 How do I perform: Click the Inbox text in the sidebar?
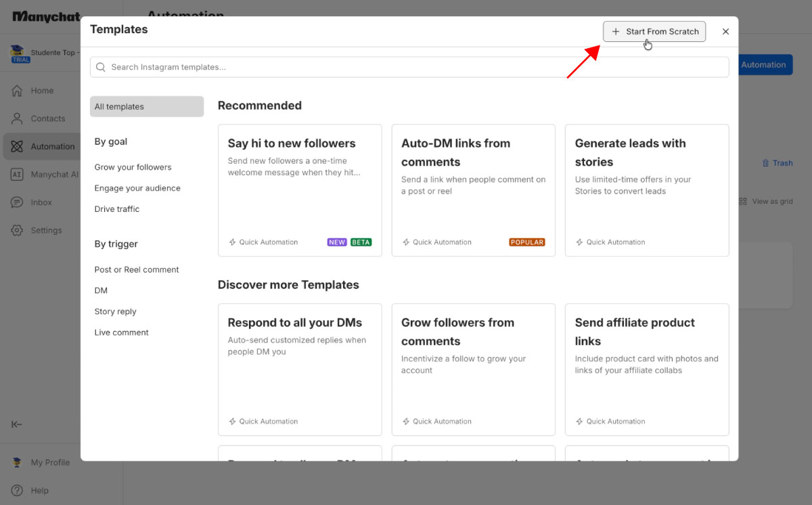41,202
